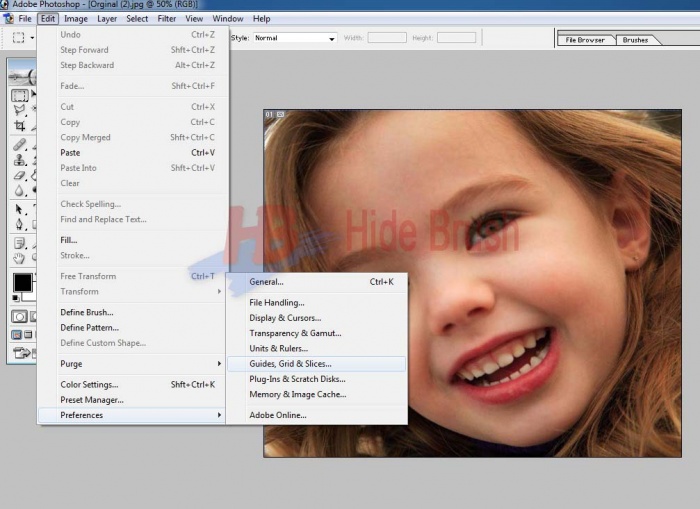Open foreground color black swatch
This screenshot has width=700, height=509.
[22, 283]
